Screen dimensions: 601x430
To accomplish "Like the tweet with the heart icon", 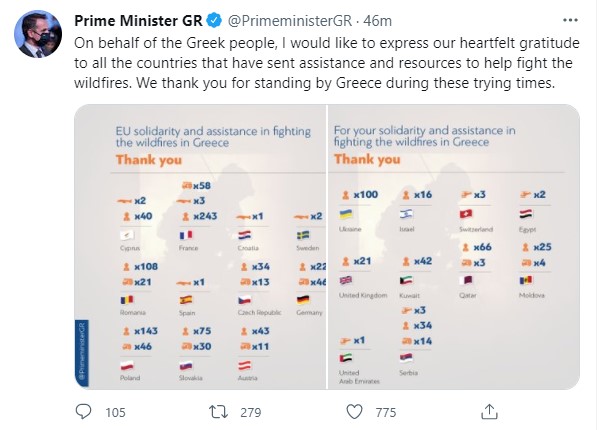I will (354, 412).
